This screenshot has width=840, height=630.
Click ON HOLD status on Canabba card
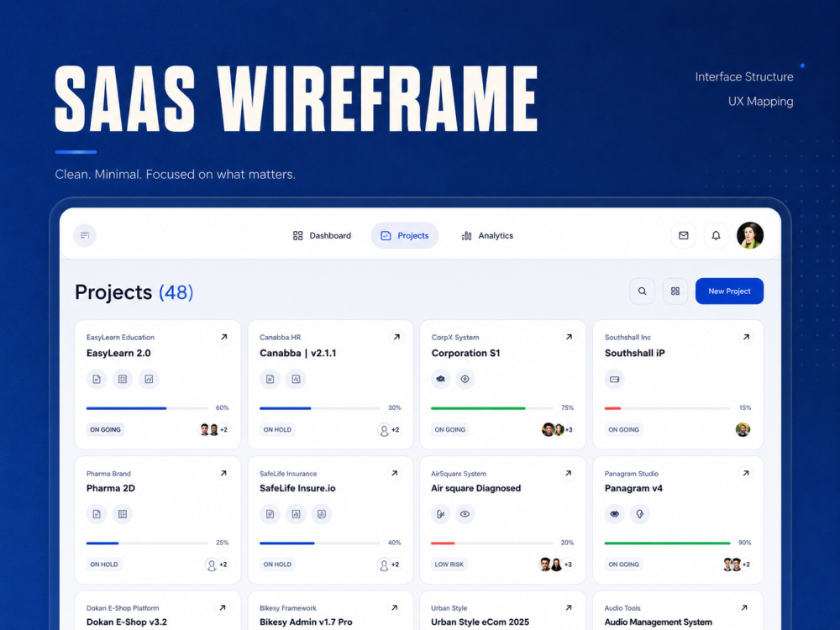point(277,429)
